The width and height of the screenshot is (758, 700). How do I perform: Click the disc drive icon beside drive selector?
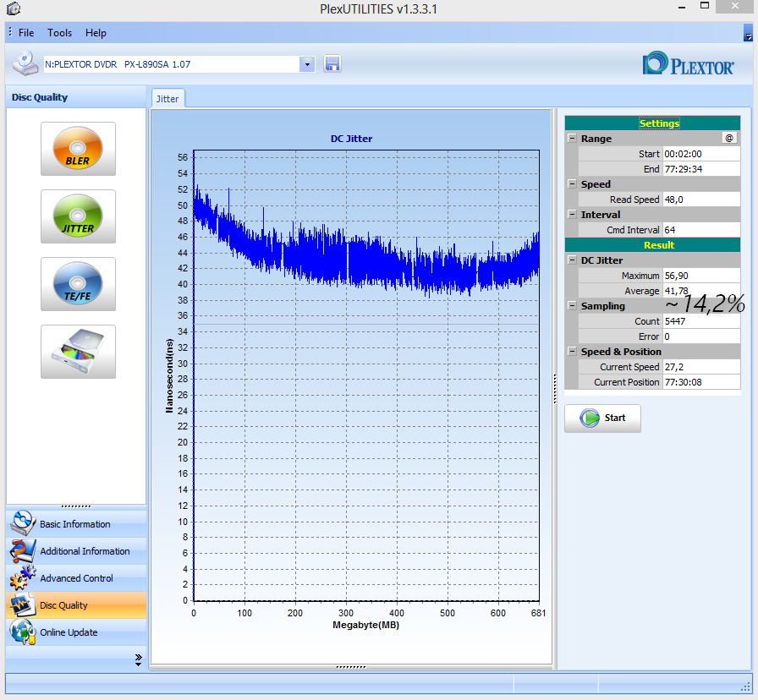tap(25, 63)
